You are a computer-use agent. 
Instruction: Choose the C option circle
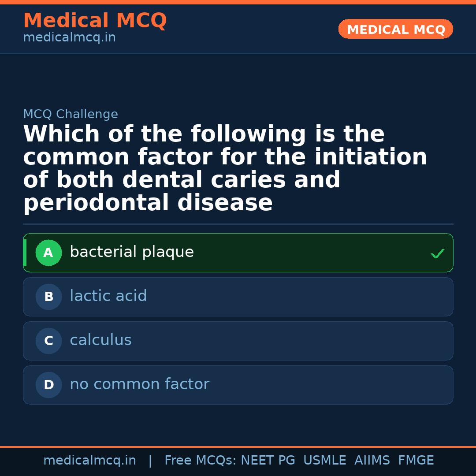click(x=48, y=341)
